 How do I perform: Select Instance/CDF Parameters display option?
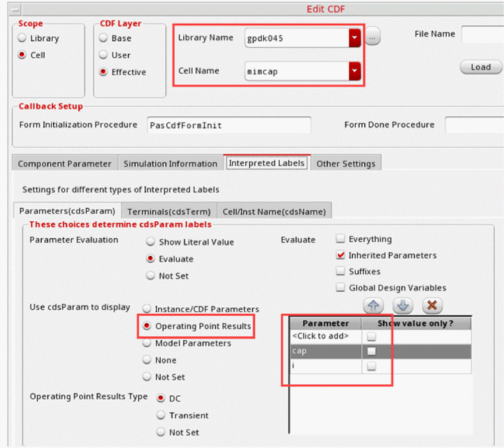(147, 309)
